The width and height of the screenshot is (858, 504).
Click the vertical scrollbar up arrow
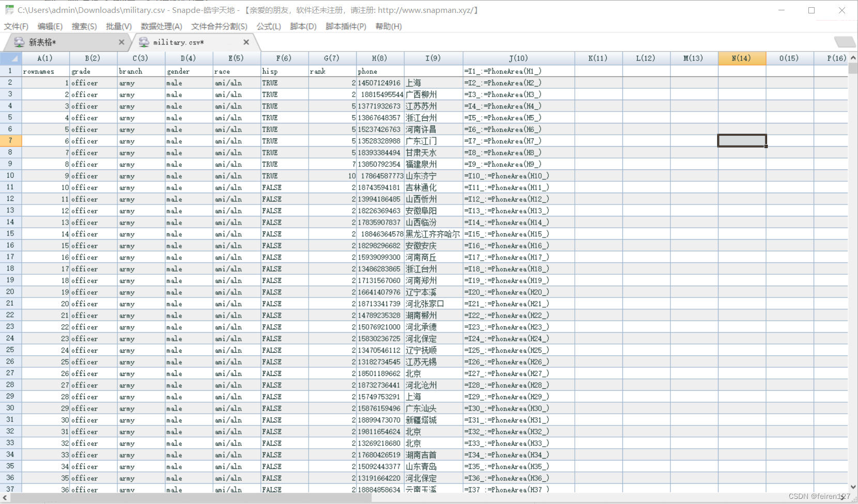coord(853,58)
